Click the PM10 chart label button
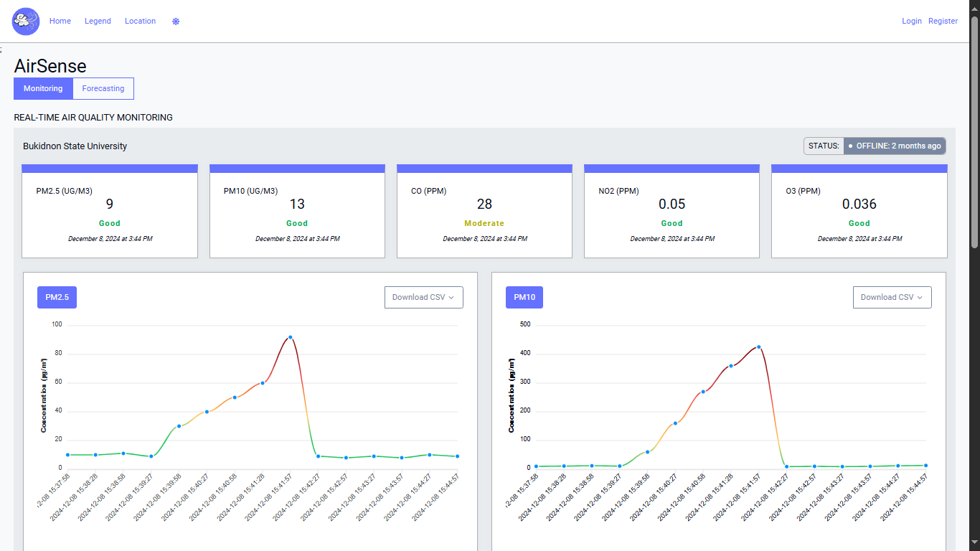The width and height of the screenshot is (980, 551). coord(524,298)
